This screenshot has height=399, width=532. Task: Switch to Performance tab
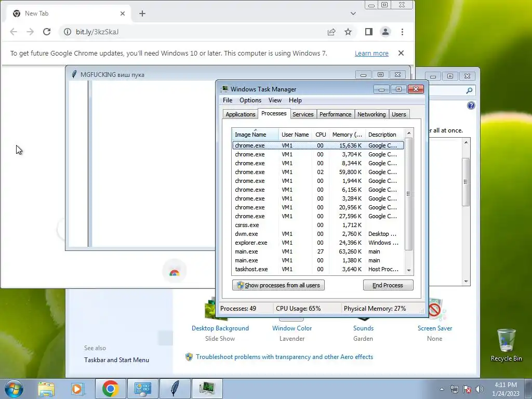(x=335, y=114)
